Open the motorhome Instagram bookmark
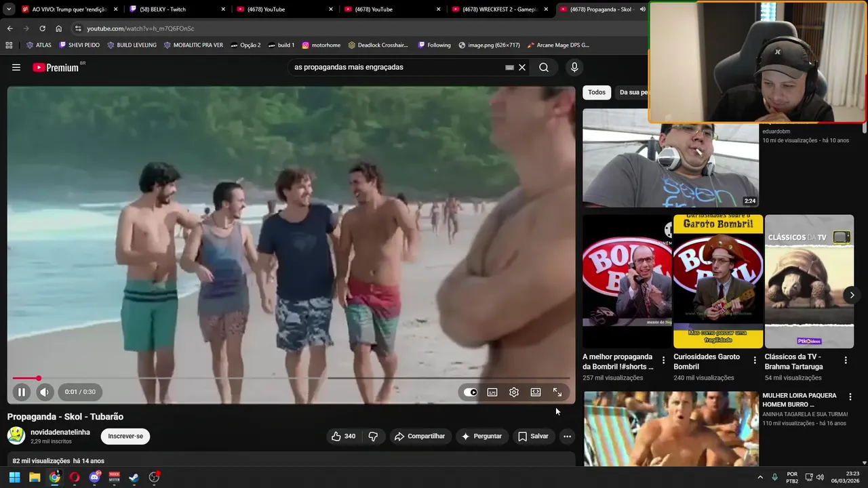The height and width of the screenshot is (488, 868). pyautogui.click(x=321, y=45)
